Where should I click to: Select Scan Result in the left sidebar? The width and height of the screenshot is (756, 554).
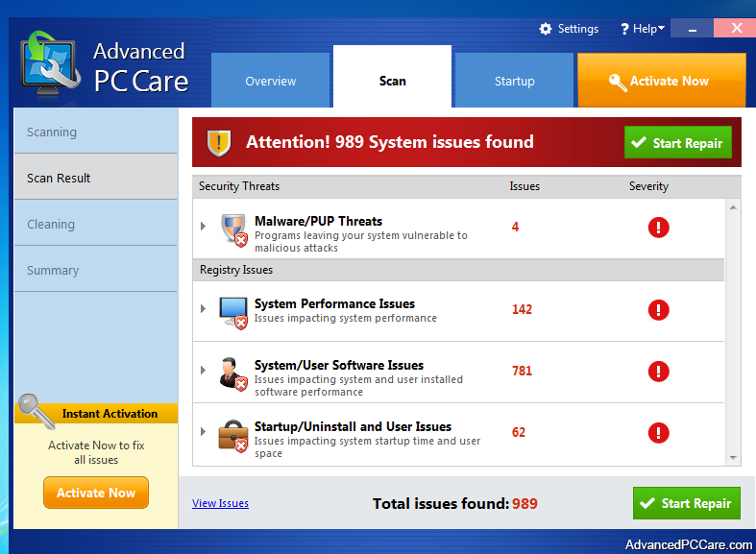point(60,178)
